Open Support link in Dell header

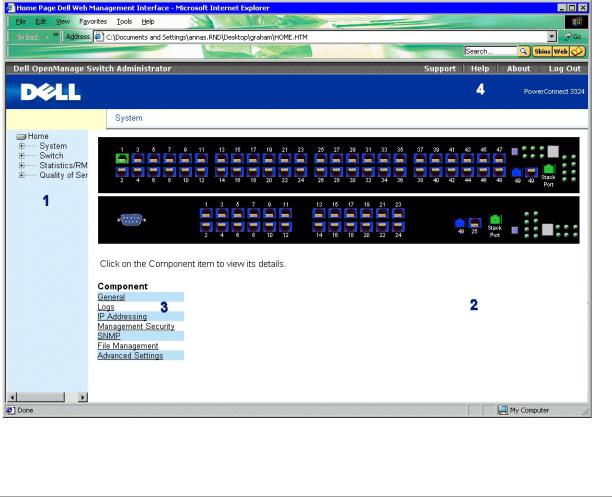440,69
